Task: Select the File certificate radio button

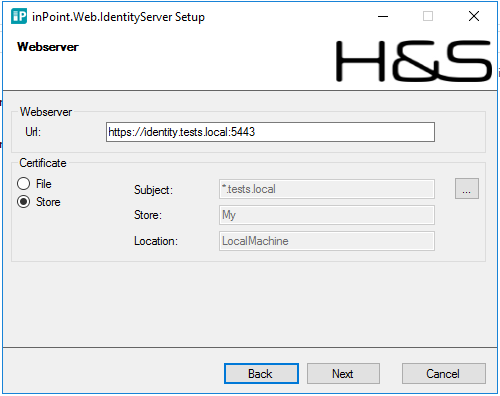Action: [23, 183]
